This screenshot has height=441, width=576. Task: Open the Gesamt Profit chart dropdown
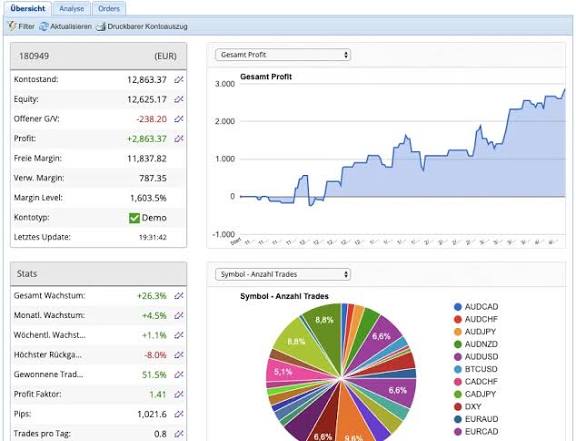[283, 55]
